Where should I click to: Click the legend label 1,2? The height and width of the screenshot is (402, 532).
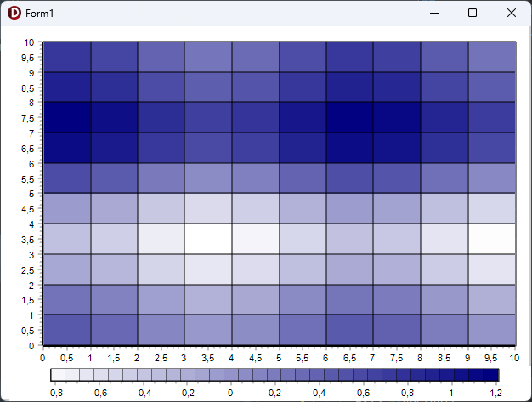point(496,393)
